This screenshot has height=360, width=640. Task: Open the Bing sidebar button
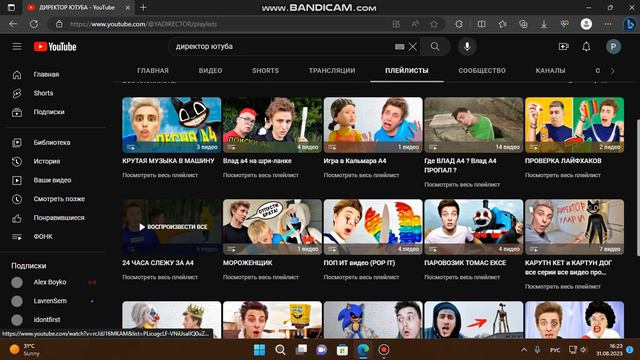629,24
